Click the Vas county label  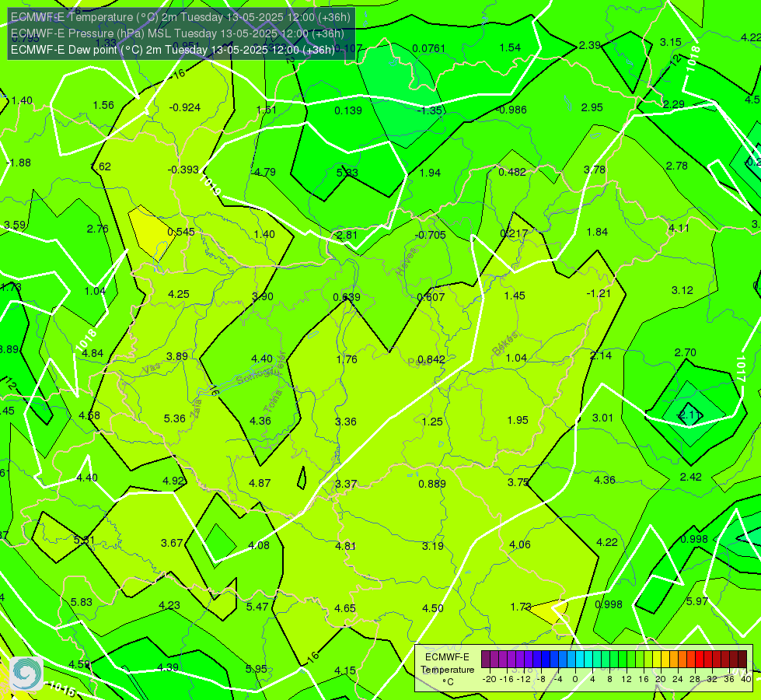(152, 369)
